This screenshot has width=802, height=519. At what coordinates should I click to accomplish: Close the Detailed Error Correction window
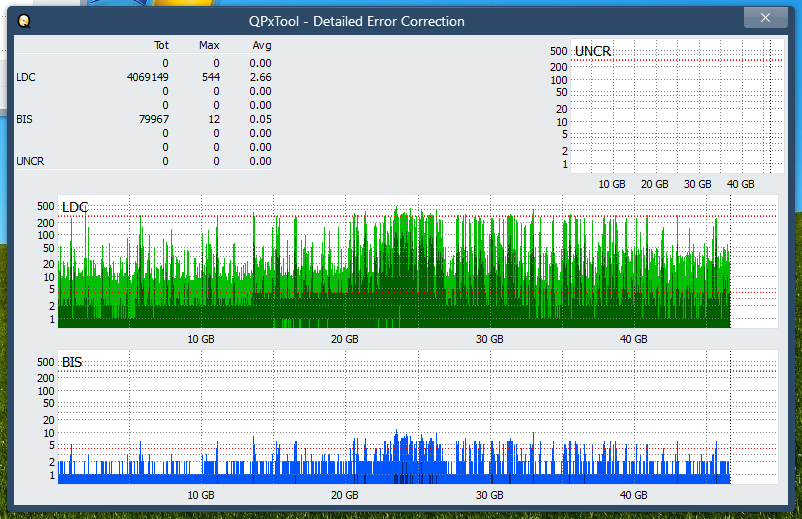pyautogui.click(x=765, y=18)
